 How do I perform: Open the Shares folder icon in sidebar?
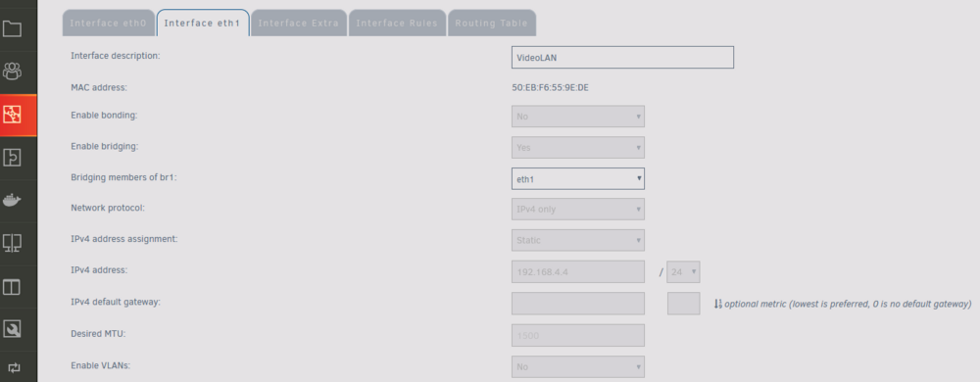[13, 29]
